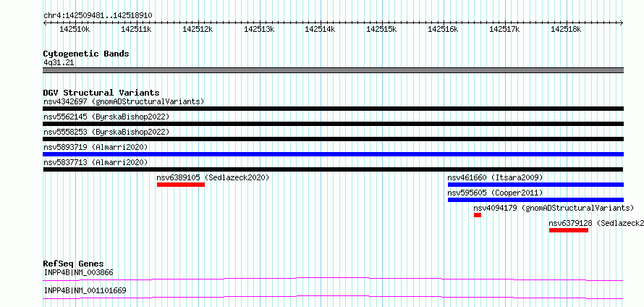Image resolution: width=644 pixels, height=307 pixels.
Task: Click the 142513k ruler tick label
Action: tap(259, 30)
